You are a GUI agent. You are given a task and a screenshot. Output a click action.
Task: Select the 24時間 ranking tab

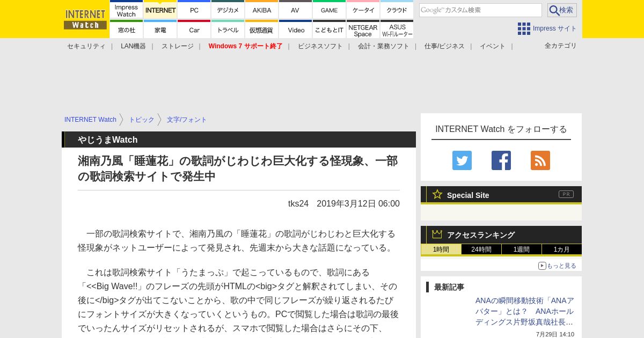coord(481,249)
